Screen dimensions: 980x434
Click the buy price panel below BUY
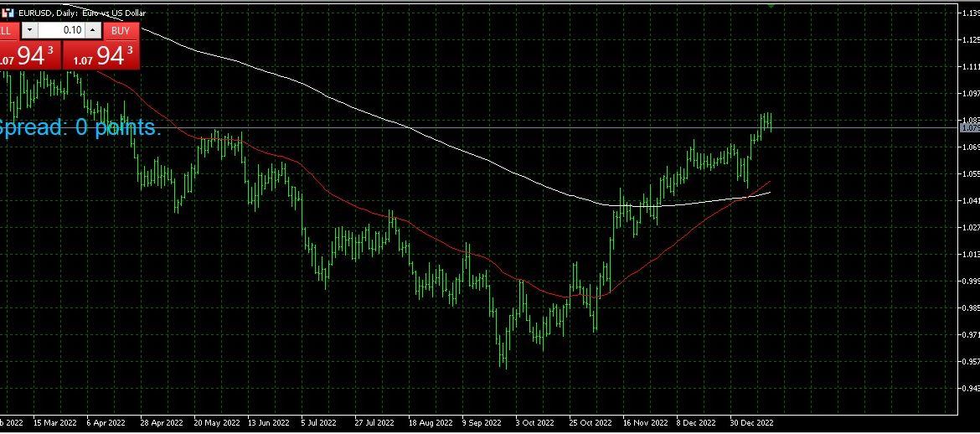coord(101,55)
